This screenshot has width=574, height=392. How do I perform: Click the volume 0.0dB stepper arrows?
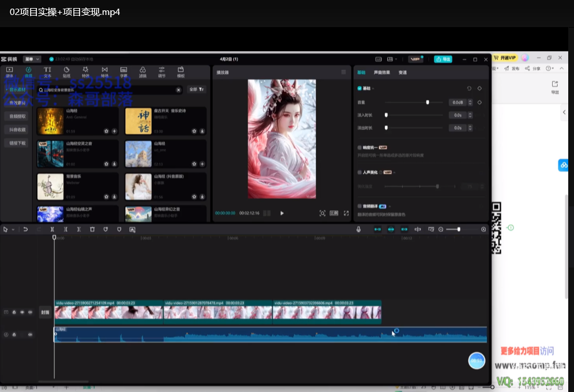(x=470, y=103)
